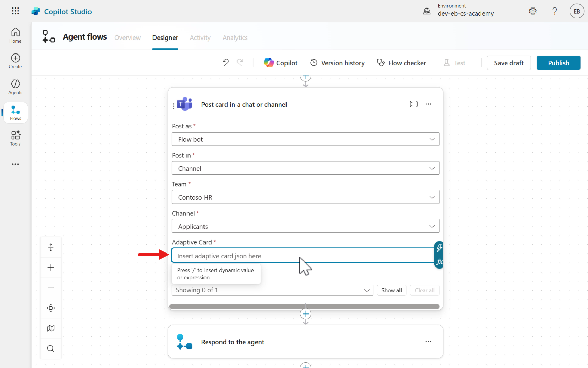Viewport: 588px width, 368px height.
Task: Click the Publish button
Action: pyautogui.click(x=558, y=63)
